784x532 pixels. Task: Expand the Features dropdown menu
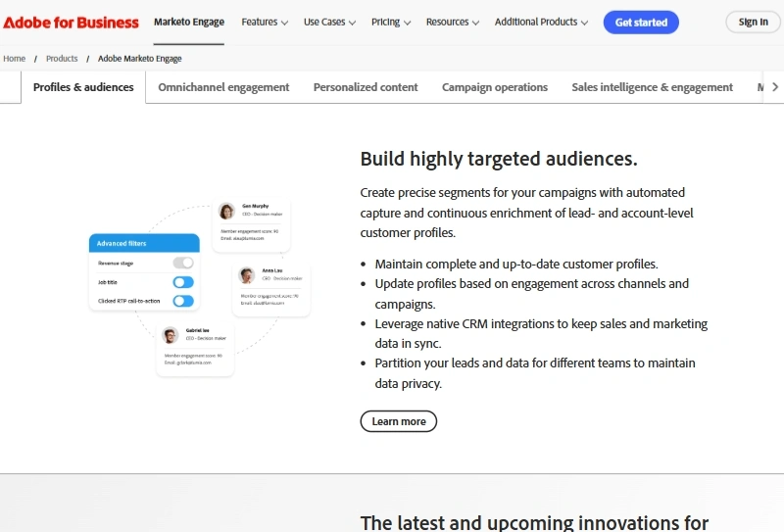pos(265,22)
